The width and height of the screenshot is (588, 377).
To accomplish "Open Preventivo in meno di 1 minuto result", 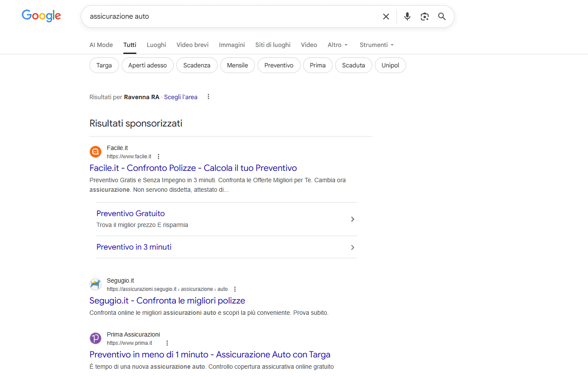I will pos(210,354).
